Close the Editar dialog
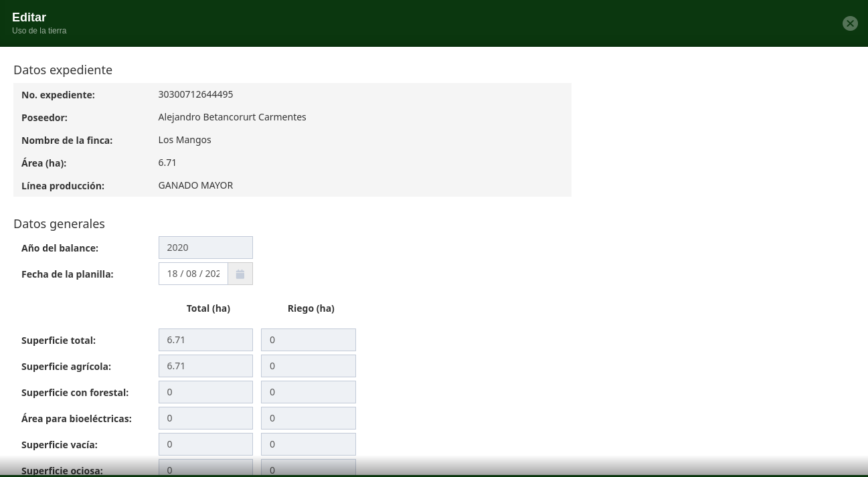This screenshot has width=868, height=477. click(x=850, y=23)
